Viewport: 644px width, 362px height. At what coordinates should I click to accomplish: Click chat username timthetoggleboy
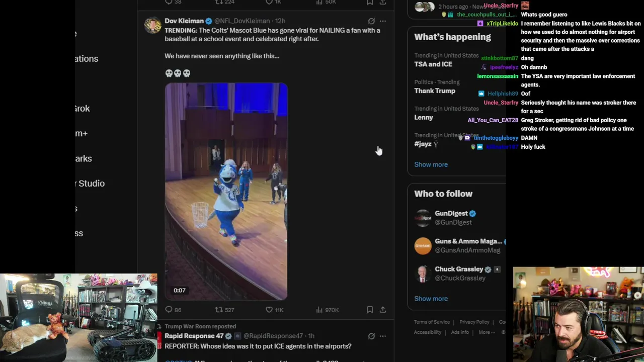[496, 138]
